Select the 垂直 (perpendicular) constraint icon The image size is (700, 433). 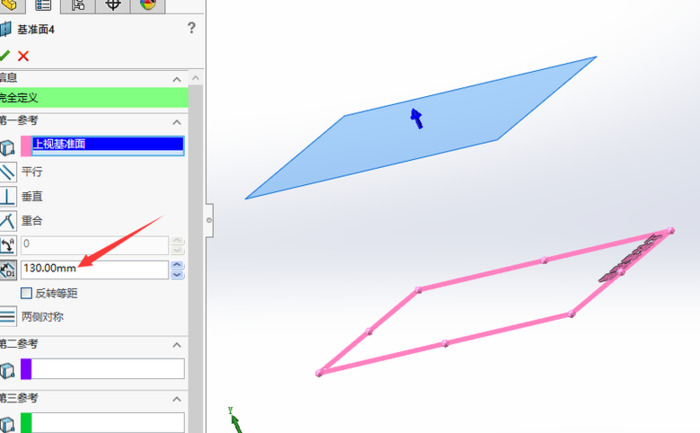coord(8,196)
